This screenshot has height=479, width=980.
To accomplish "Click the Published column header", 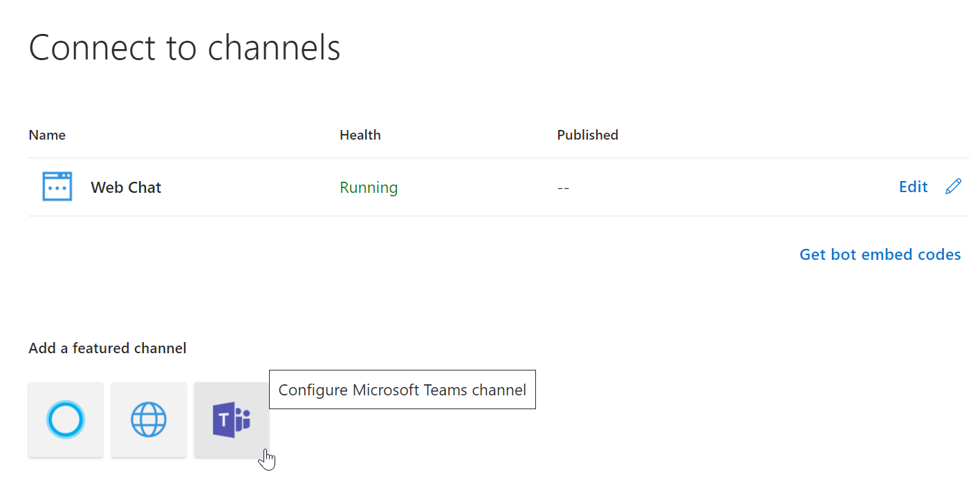I will (587, 135).
